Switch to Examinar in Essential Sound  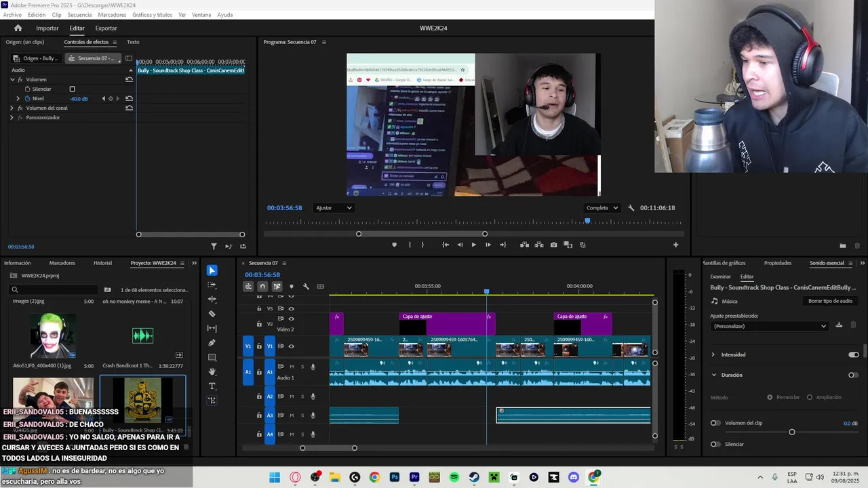[x=720, y=277]
